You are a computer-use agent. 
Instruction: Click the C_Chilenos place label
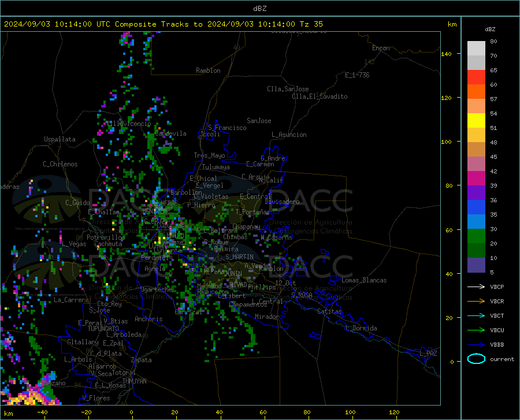click(60, 164)
